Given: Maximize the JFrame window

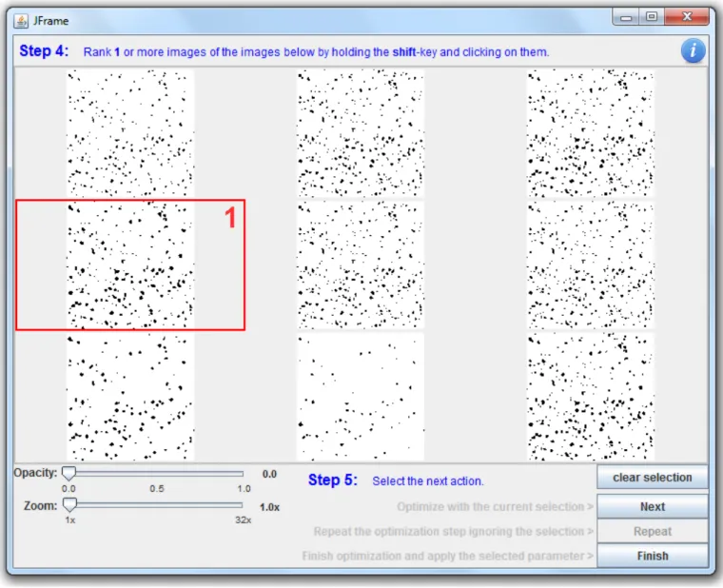Looking at the screenshot, I should [652, 17].
